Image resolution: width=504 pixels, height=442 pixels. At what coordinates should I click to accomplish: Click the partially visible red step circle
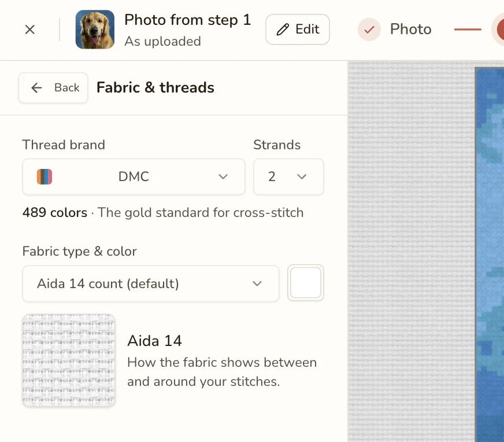click(499, 30)
